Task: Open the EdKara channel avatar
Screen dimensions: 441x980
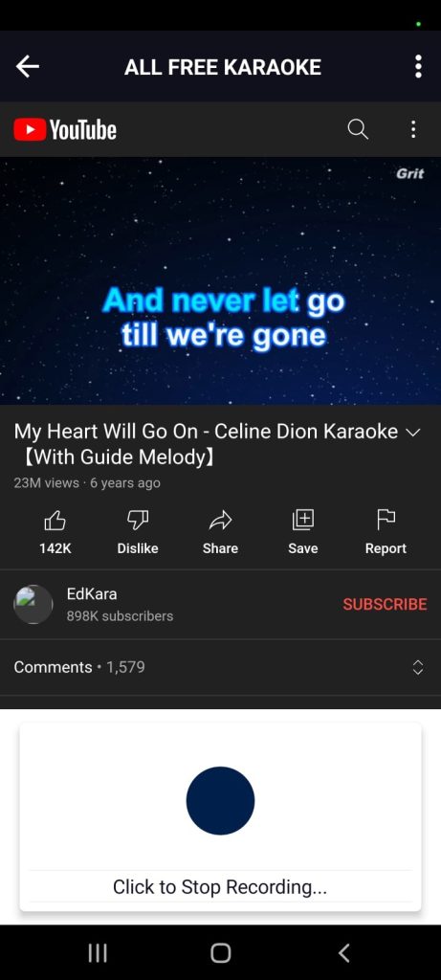Action: [x=33, y=605]
